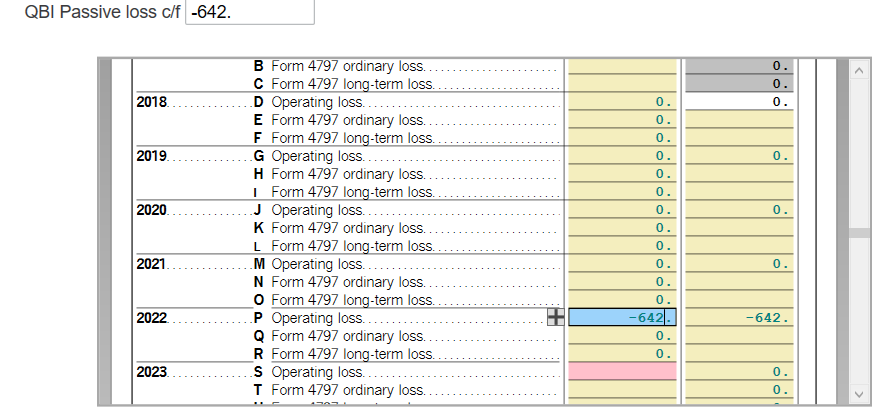Click line N Form 4797 ordinary loss field

click(622, 282)
